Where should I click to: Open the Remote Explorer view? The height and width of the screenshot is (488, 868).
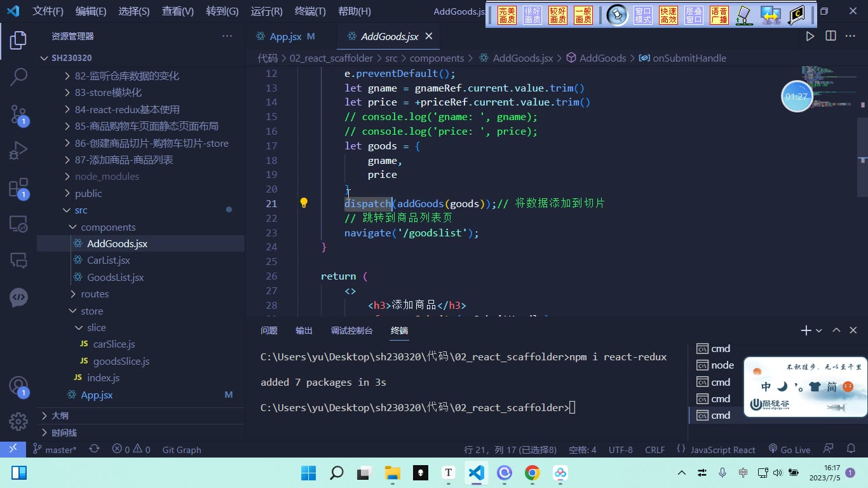[18, 224]
